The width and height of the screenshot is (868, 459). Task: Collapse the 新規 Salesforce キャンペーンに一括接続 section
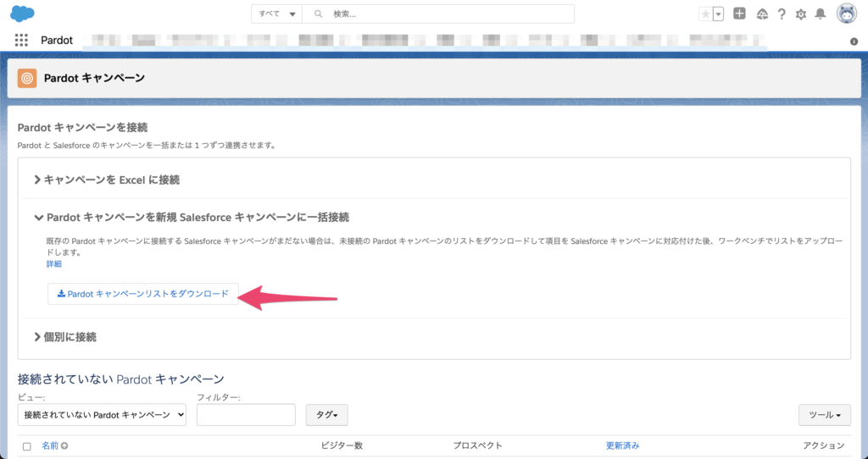(192, 218)
